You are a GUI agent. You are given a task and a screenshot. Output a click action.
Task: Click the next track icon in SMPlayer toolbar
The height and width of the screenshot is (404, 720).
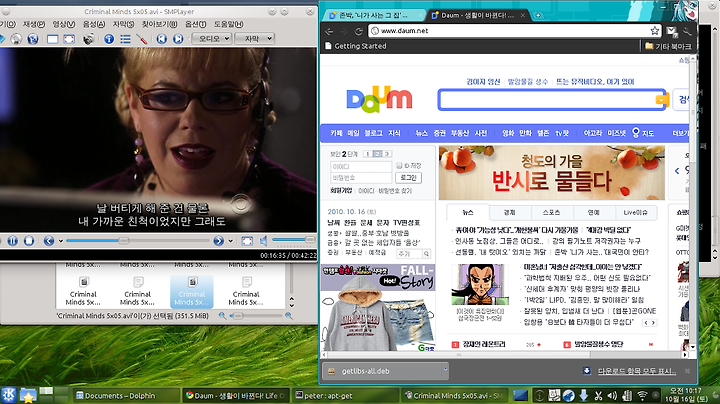click(x=178, y=39)
